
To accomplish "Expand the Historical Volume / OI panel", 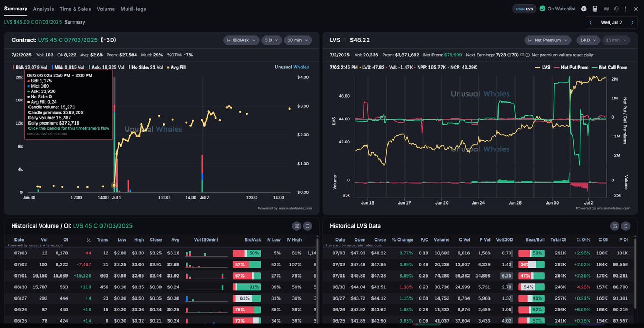I will 308,226.
